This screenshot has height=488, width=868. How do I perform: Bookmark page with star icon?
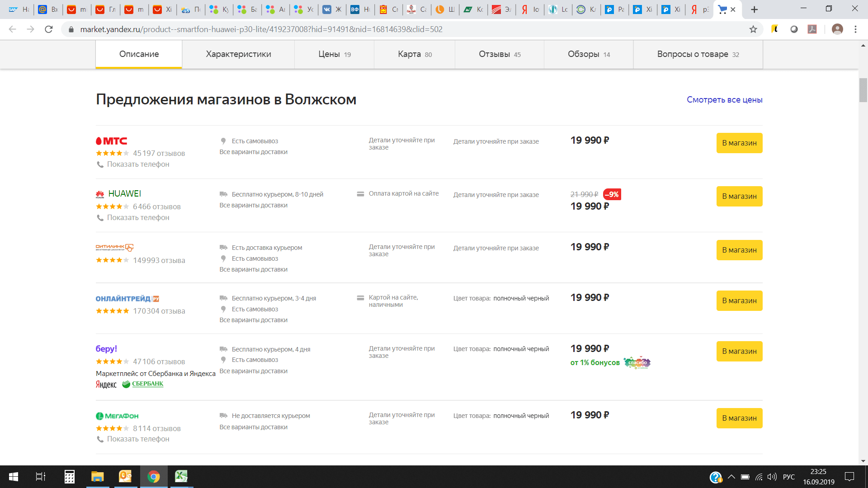[x=753, y=29]
